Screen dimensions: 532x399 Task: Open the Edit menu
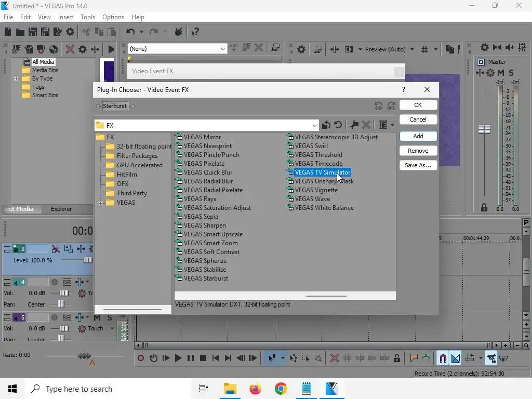tap(25, 17)
